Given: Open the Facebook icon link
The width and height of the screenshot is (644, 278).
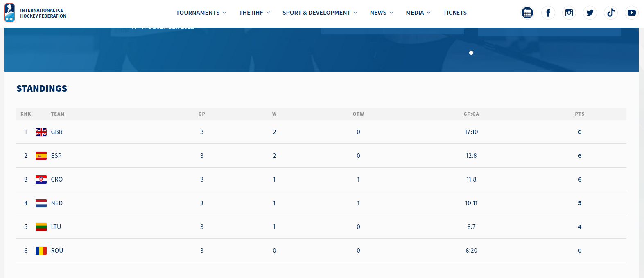Looking at the screenshot, I should coord(548,13).
